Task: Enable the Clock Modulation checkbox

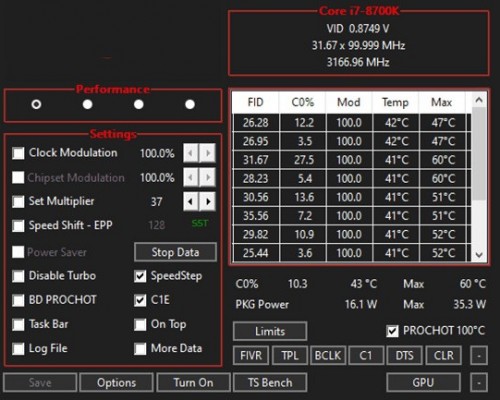Action: coord(18,153)
